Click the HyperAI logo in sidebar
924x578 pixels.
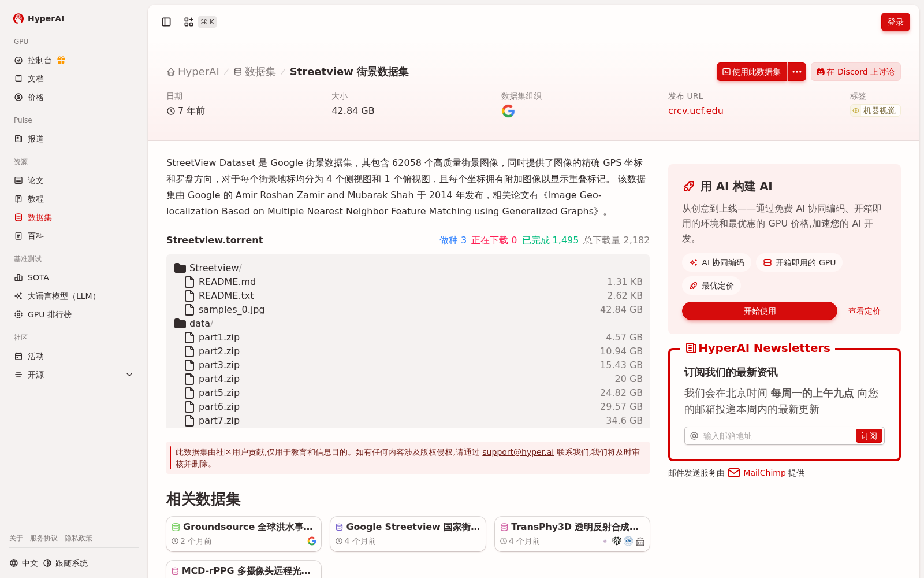(39, 18)
